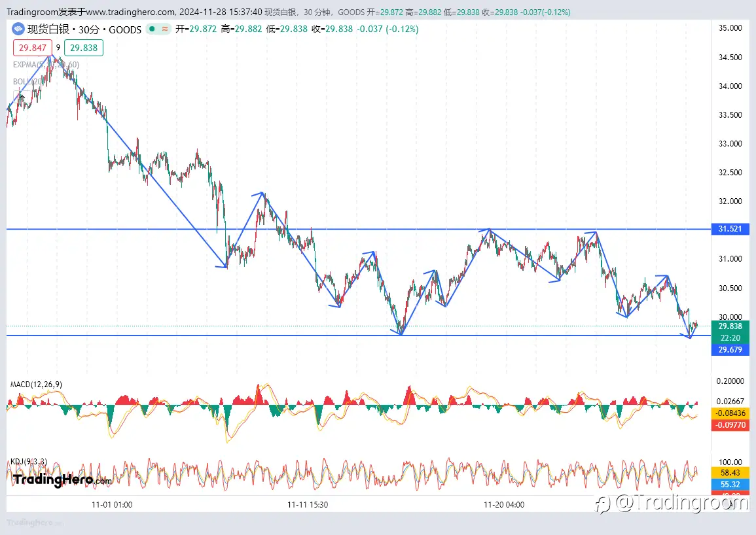756x535 pixels.
Task: Click the 收=29.838 close value in header
Action: click(333, 29)
